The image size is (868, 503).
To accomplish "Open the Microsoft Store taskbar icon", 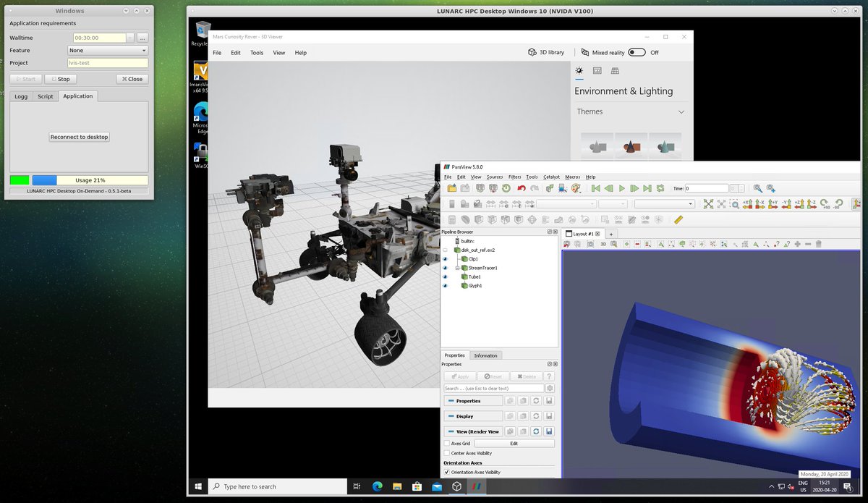I will [417, 486].
